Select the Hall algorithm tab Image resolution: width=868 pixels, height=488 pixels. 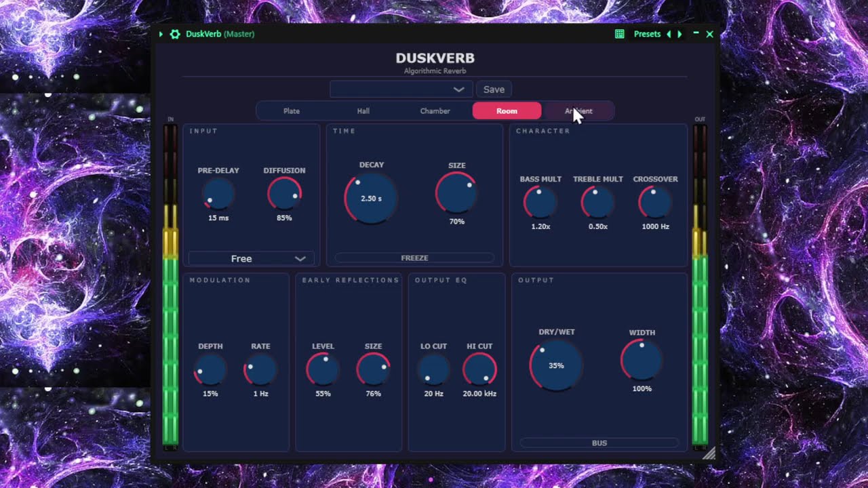pyautogui.click(x=363, y=111)
